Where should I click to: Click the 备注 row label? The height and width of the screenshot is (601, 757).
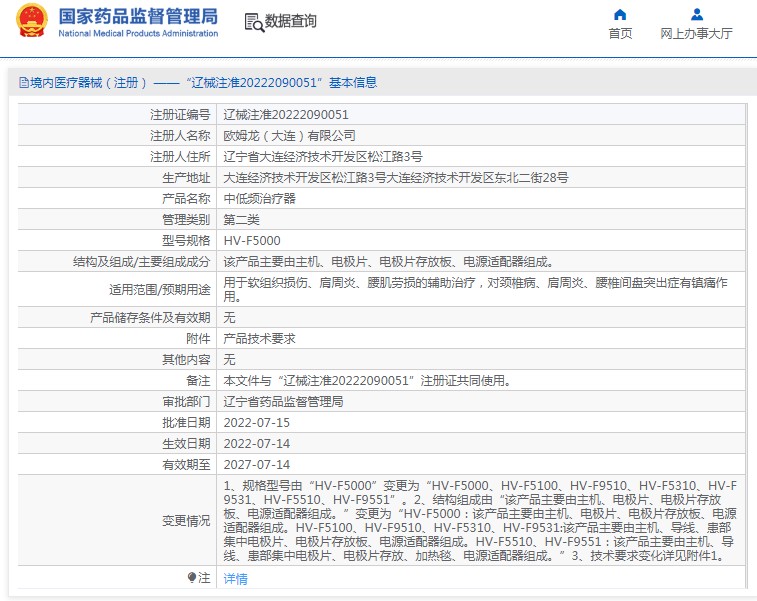[198, 380]
